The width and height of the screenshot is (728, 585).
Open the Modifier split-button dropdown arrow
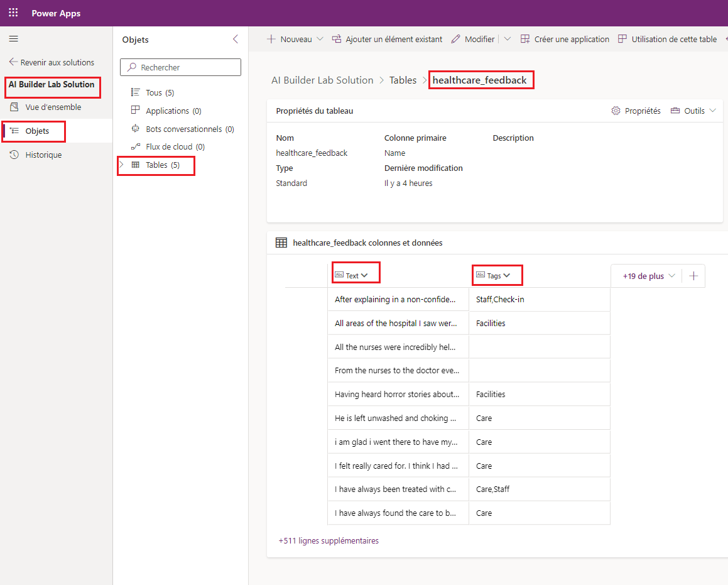click(508, 39)
